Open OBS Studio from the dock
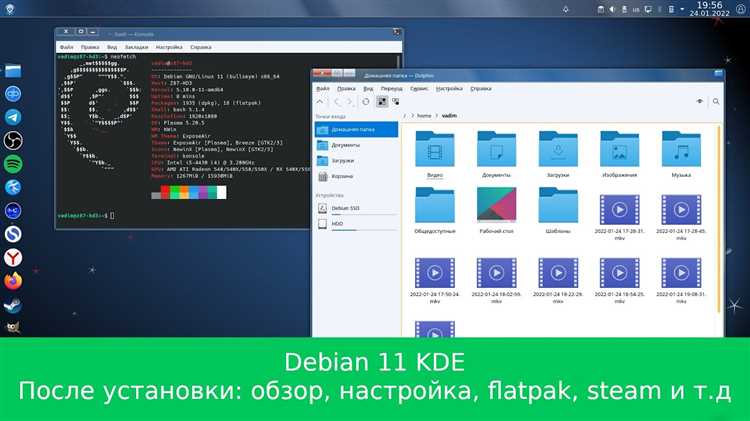The height and width of the screenshot is (421, 750). click(13, 140)
